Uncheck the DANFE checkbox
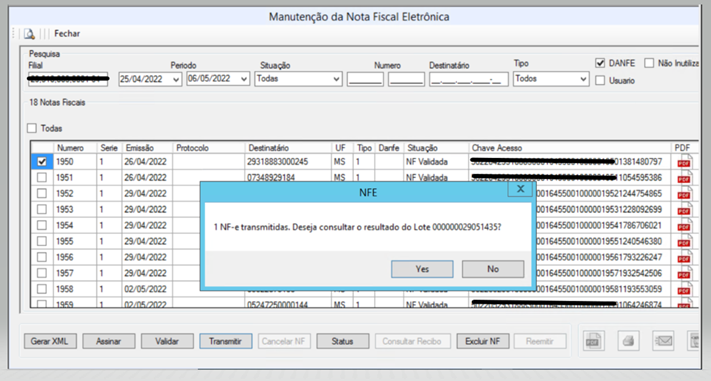 [x=600, y=63]
